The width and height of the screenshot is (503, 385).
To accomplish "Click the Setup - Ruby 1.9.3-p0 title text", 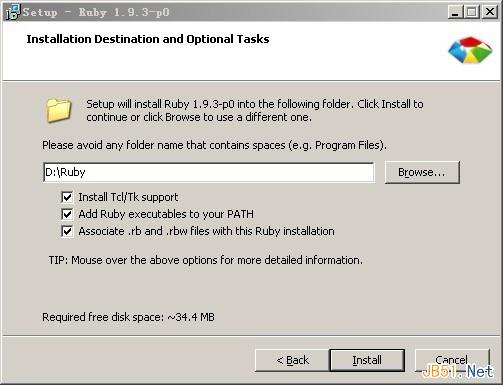I will point(96,12).
